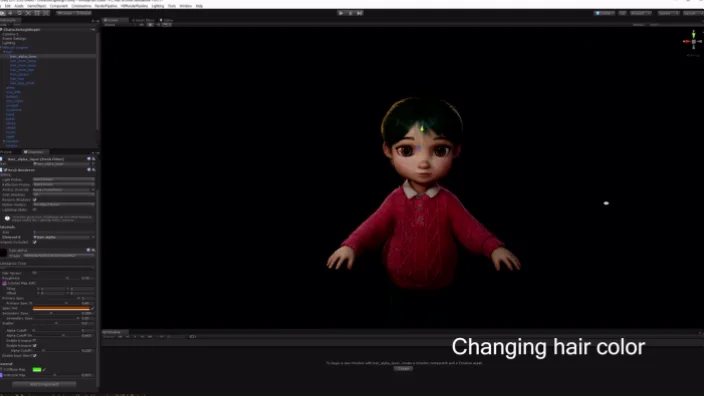Select Lighting object in the Hierarchy
Viewport: 704px width, 397px height.
9,43
